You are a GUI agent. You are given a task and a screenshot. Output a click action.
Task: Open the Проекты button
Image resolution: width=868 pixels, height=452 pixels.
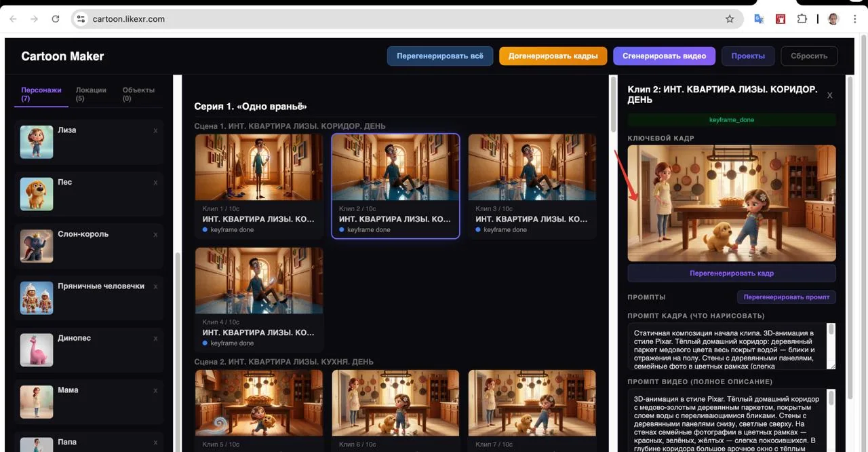coord(748,56)
